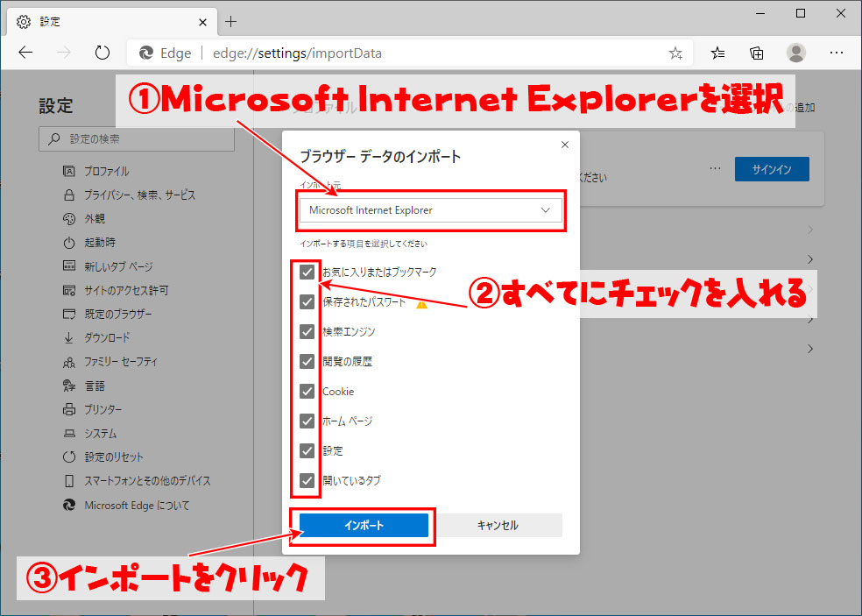Click the profile avatar in the toolbar
The height and width of the screenshot is (616, 862).
click(x=796, y=53)
